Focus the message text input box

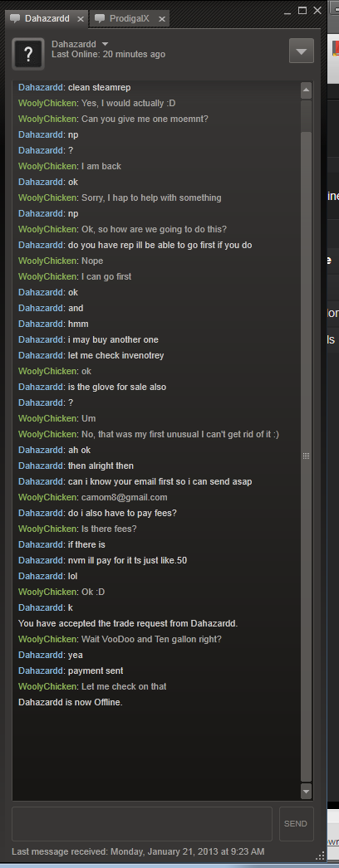click(142, 824)
